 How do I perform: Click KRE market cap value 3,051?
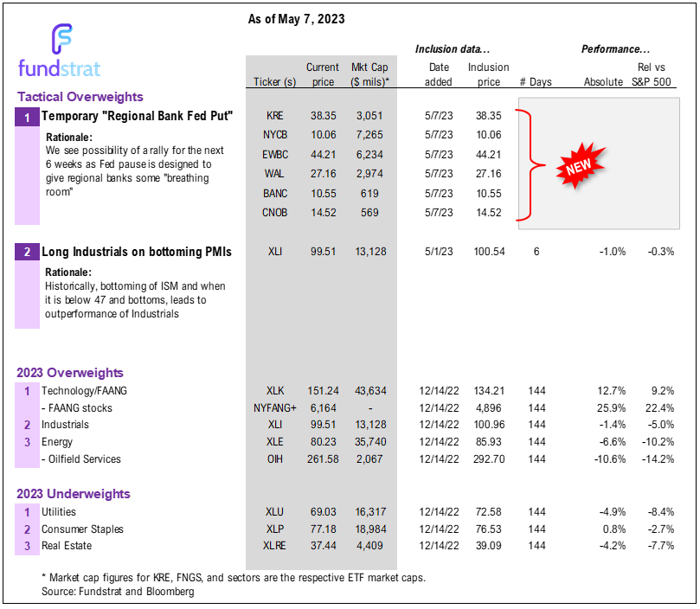pos(369,116)
